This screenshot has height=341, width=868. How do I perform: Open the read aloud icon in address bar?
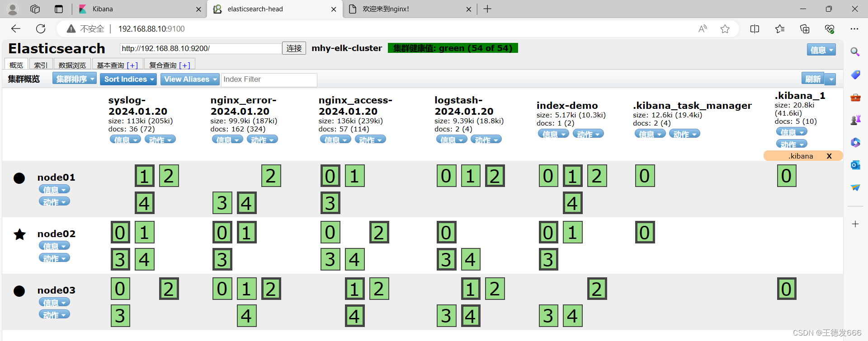click(x=703, y=29)
